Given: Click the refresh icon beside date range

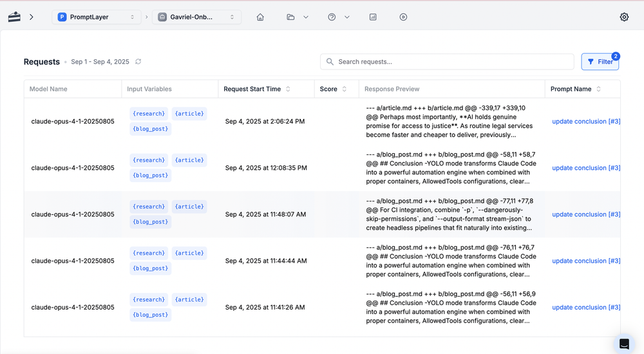Looking at the screenshot, I should click(x=138, y=62).
